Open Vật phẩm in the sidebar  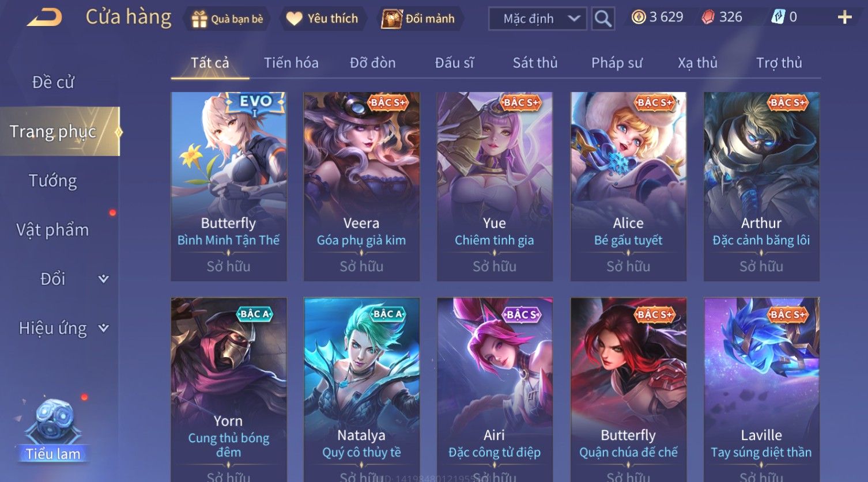[53, 230]
